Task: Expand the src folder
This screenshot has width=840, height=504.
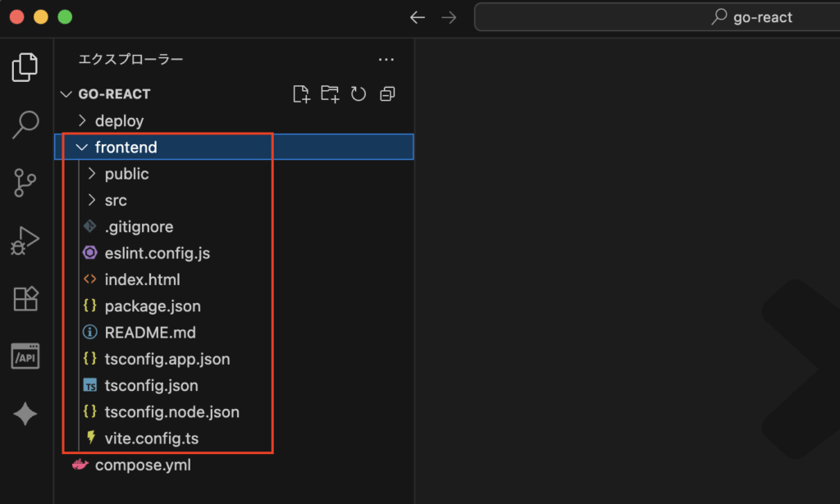Action: (x=115, y=200)
